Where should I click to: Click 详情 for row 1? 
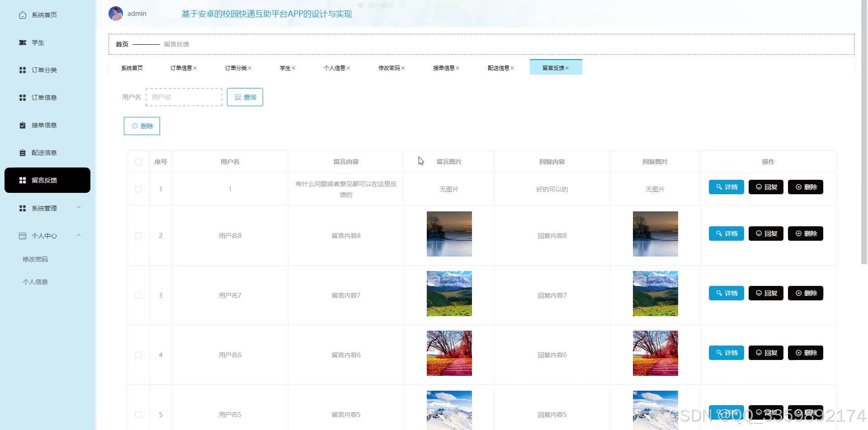726,187
